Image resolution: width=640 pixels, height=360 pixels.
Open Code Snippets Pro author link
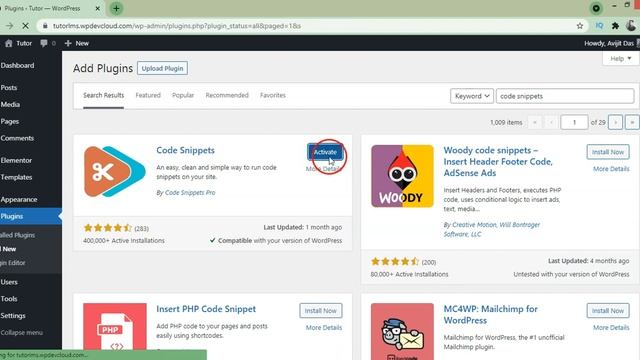pos(190,192)
